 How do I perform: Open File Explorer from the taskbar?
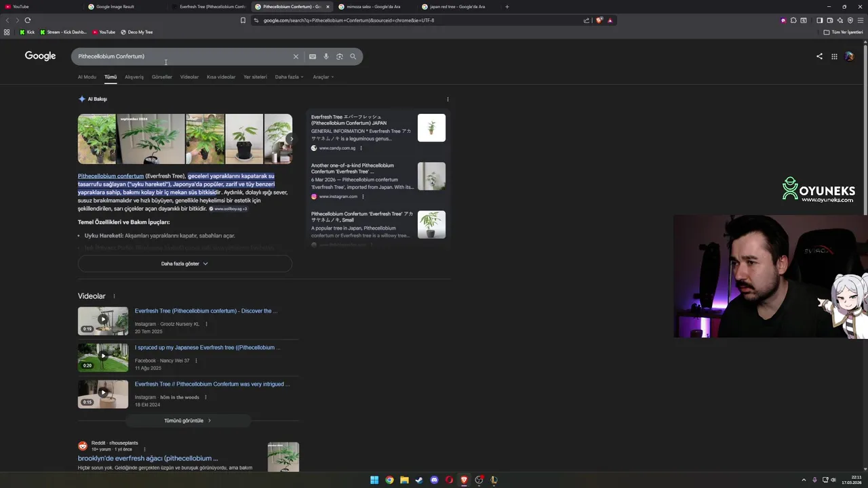click(x=404, y=480)
